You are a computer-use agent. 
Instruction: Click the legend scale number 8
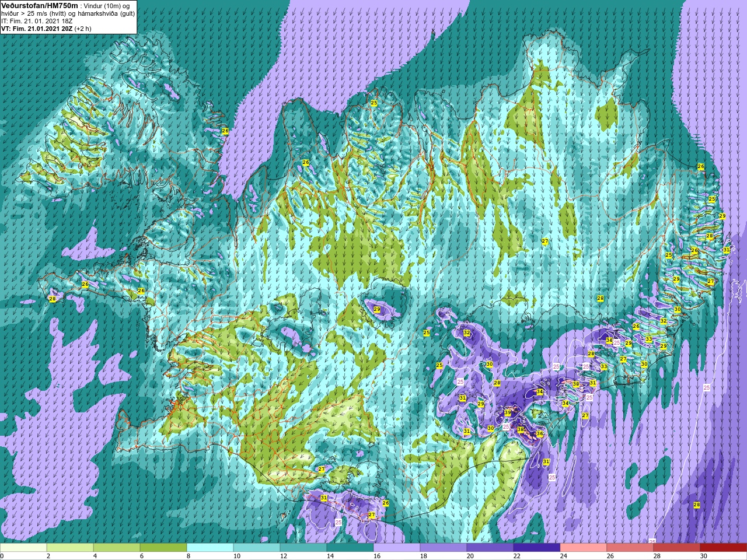pos(189,556)
